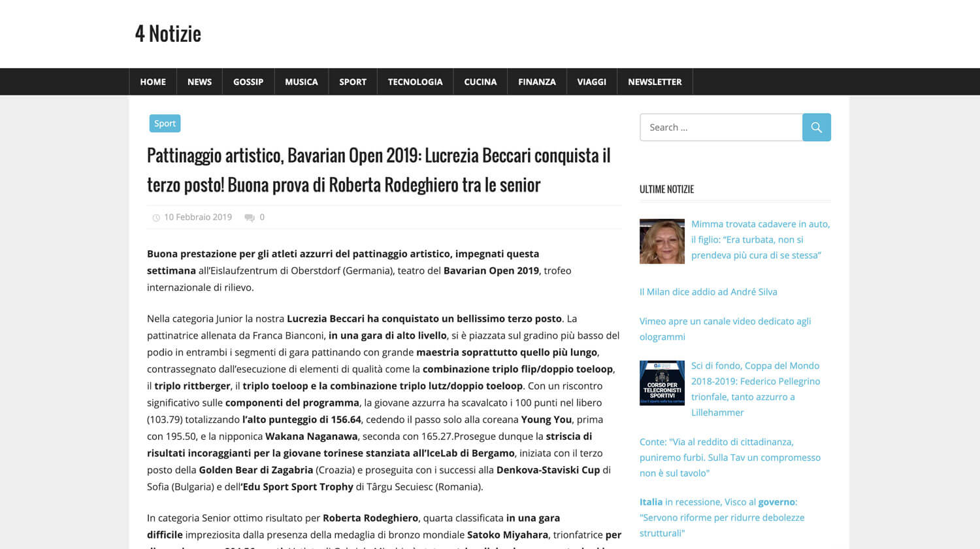The height and width of the screenshot is (549, 980).
Task: Click the 10 Febbraio 2019 date link
Action: pos(198,217)
